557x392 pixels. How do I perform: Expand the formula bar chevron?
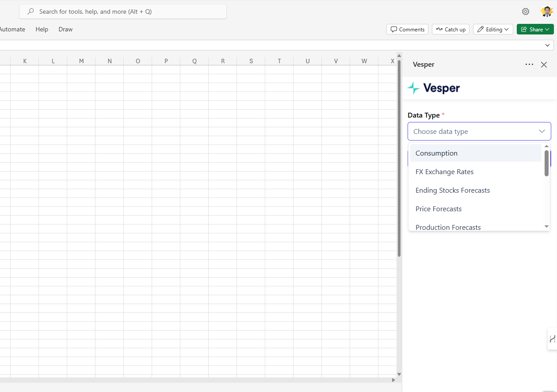(548, 45)
